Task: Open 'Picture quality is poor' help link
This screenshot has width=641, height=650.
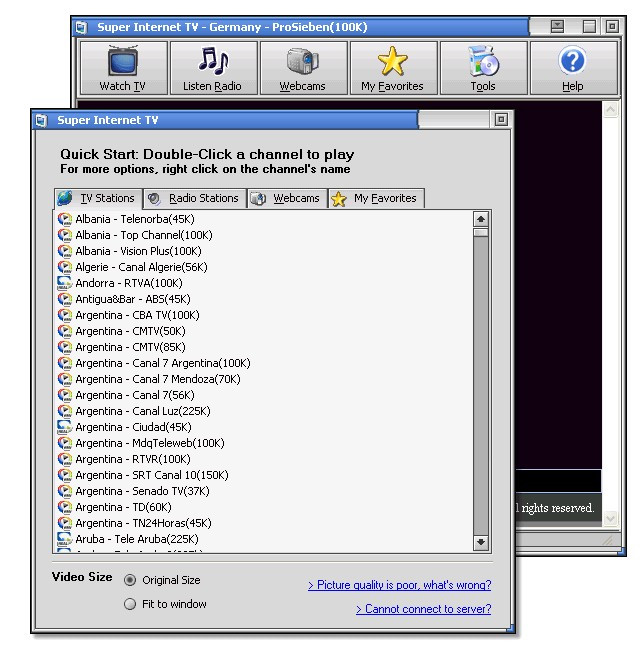Action: point(400,585)
